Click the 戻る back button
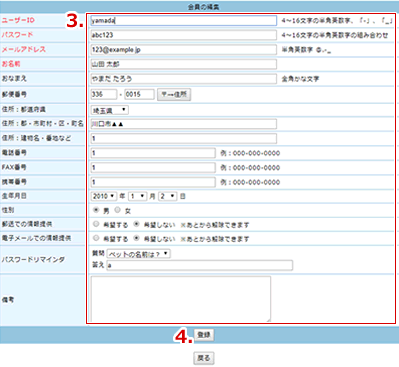Viewport: 399px width, 367px height. pos(204,358)
